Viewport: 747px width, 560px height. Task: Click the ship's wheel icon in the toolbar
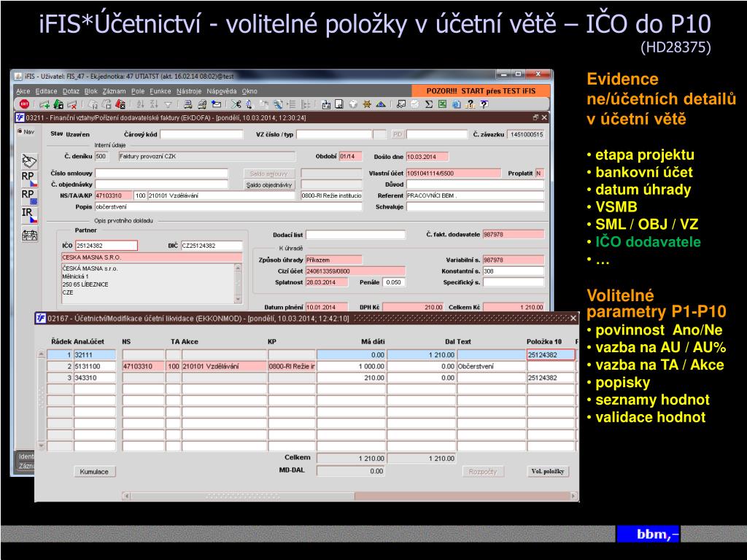point(368,104)
